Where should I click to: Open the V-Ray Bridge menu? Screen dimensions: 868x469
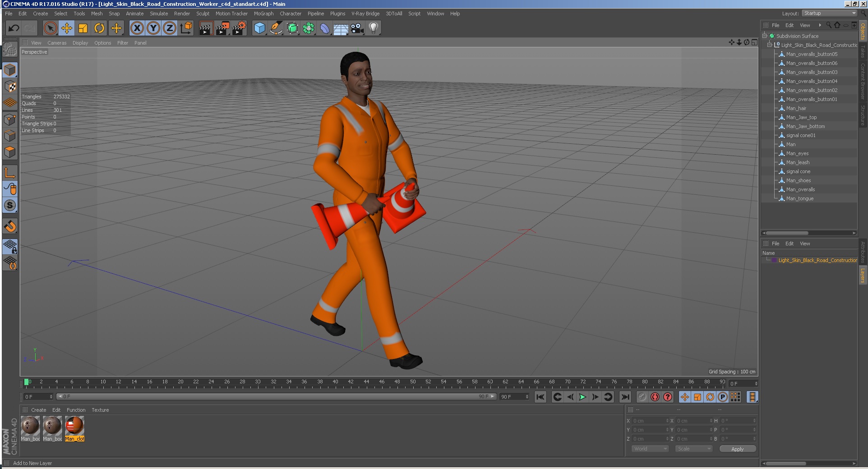pyautogui.click(x=365, y=14)
